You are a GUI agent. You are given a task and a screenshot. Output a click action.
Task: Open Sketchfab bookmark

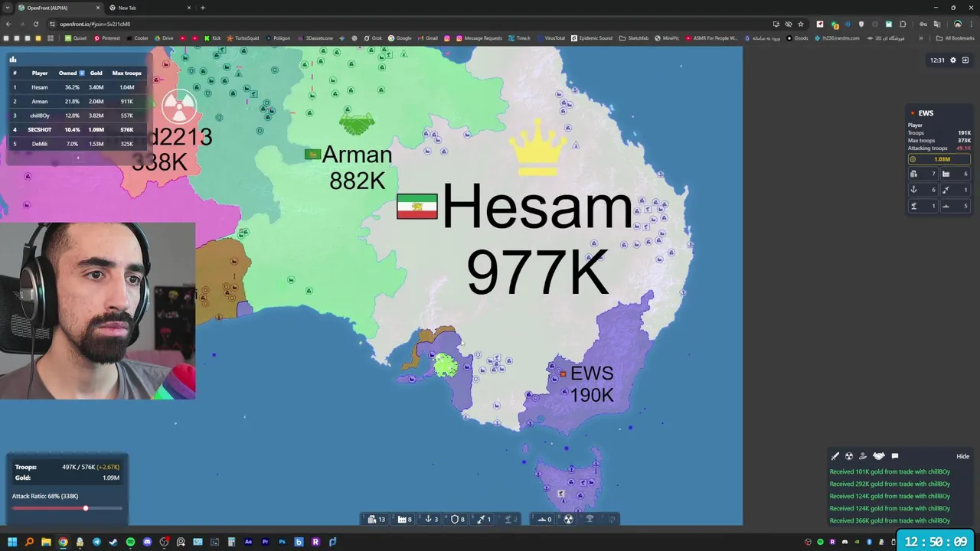(x=634, y=38)
